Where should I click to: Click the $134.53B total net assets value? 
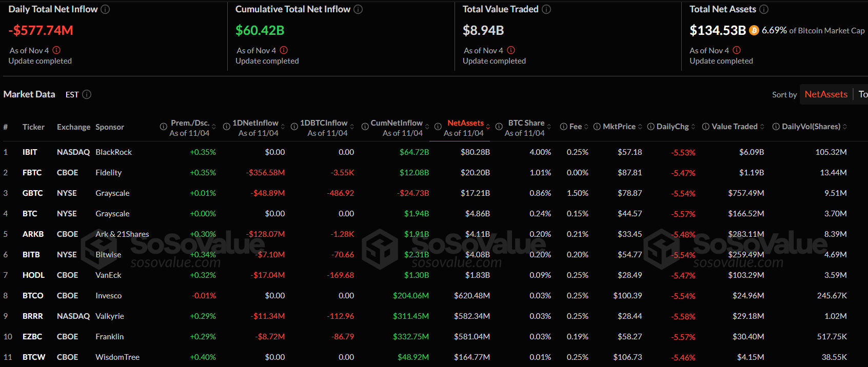[718, 30]
